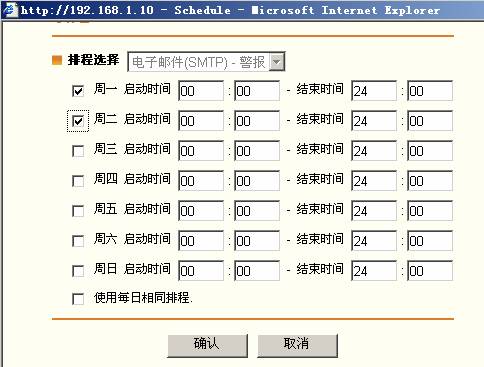Focus 周日 end hour field
484x367 pixels.
point(374,270)
